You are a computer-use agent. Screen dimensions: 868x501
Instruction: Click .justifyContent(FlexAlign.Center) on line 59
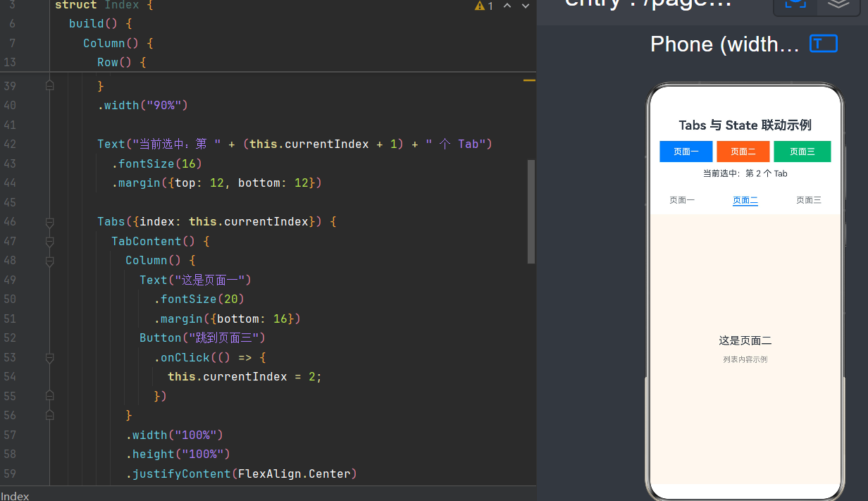(x=242, y=474)
